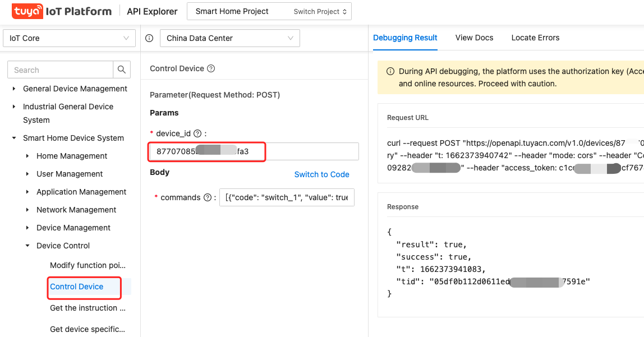Click the "result": true line
Viewport: 644px width, 337px height.
[431, 244]
